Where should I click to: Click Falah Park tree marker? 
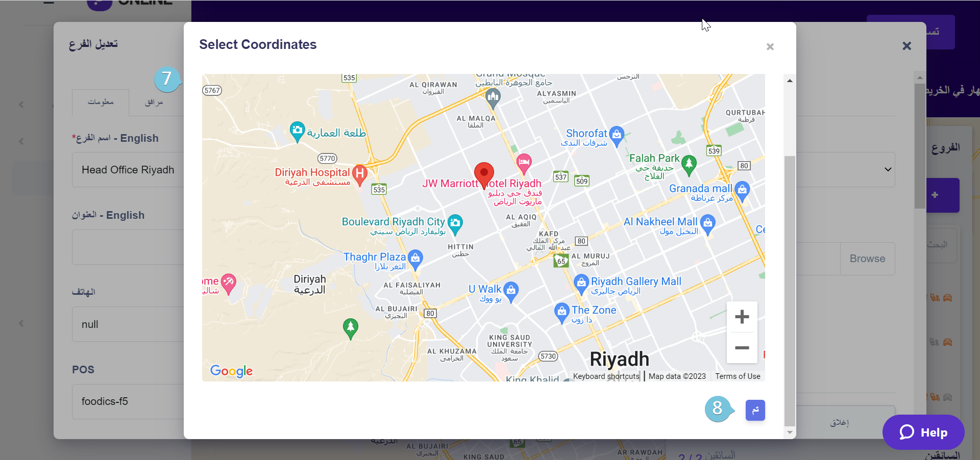[x=689, y=165]
